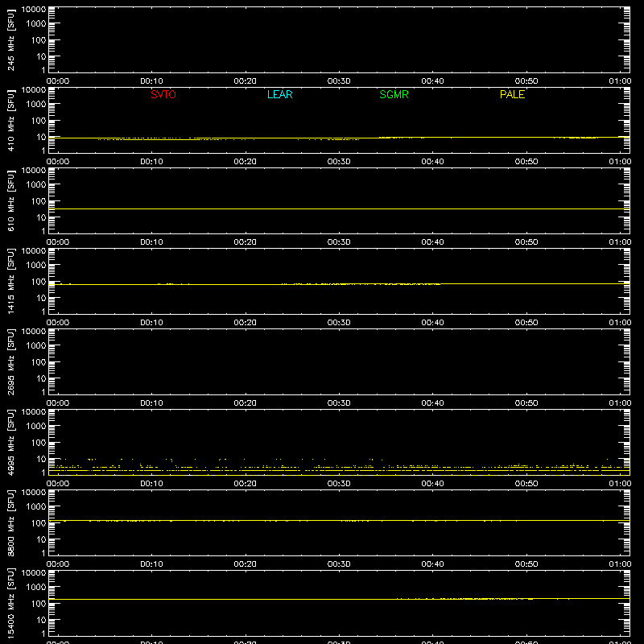Click 00:00 time tick under 8800 MHz panel
Viewport: 644px width, 644px height.
click(58, 564)
